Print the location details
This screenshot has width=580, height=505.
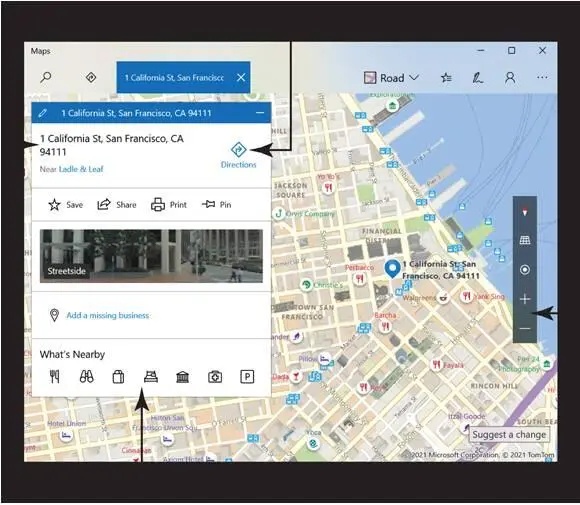169,205
